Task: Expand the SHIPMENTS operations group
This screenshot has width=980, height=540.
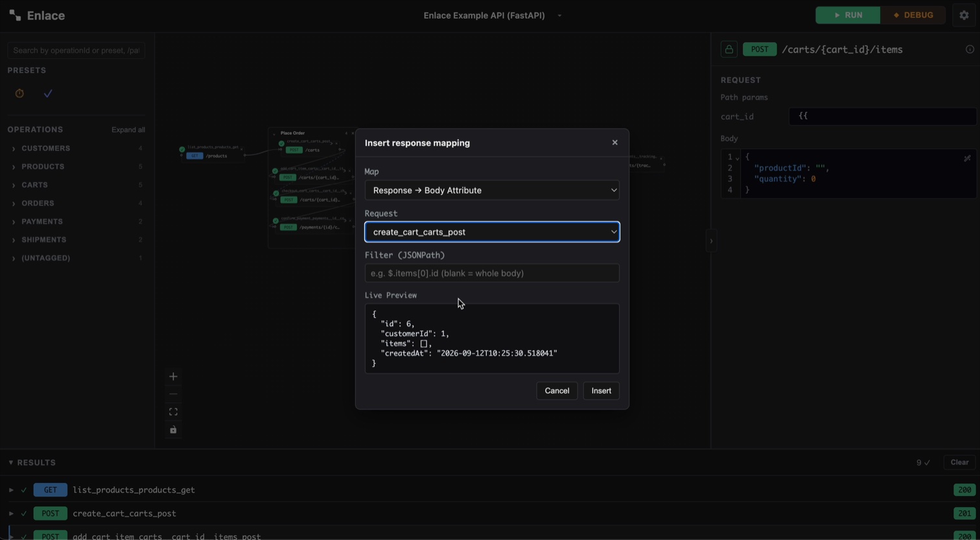Action: coord(76,240)
